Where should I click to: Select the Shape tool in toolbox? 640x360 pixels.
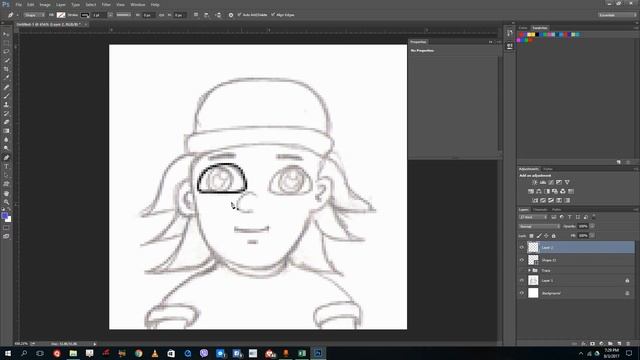tap(6, 184)
